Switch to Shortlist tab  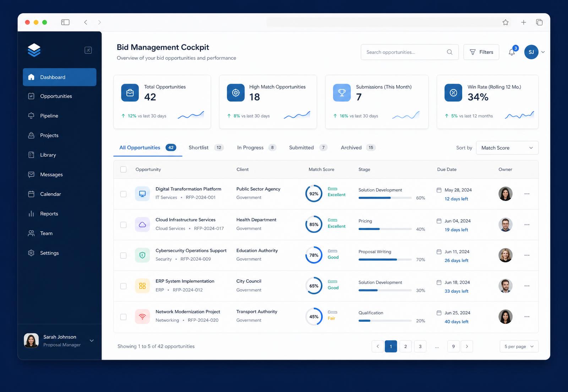coord(206,148)
